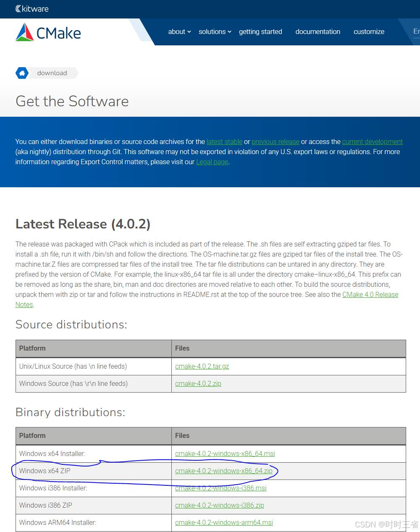Download cmake-4.0.2.tar.gz source
The image size is (420, 532).
202,367
